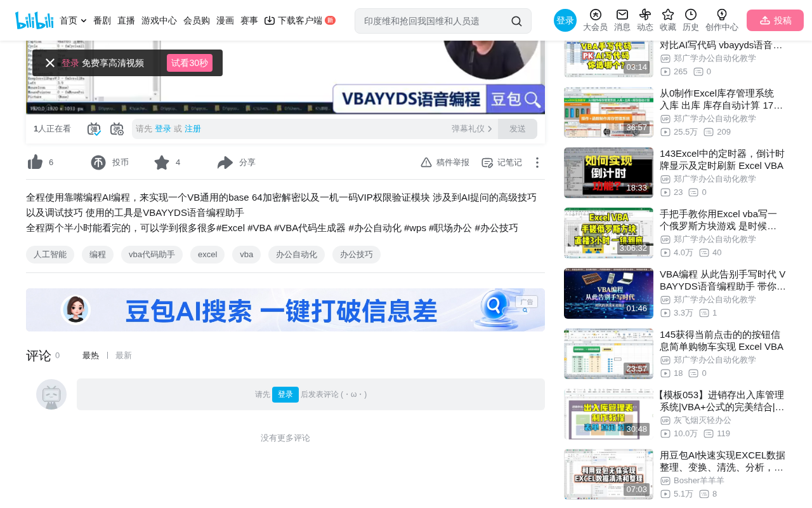Select the 办公自动化 tag
This screenshot has width=812, height=508.
click(x=296, y=255)
